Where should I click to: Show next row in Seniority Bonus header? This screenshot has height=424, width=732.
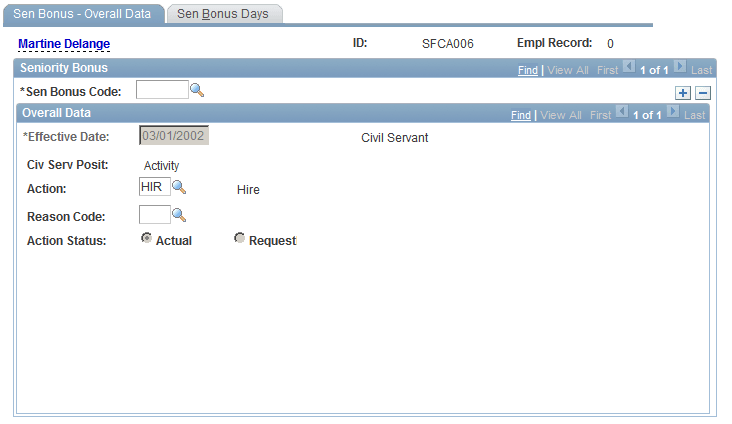(x=680, y=67)
